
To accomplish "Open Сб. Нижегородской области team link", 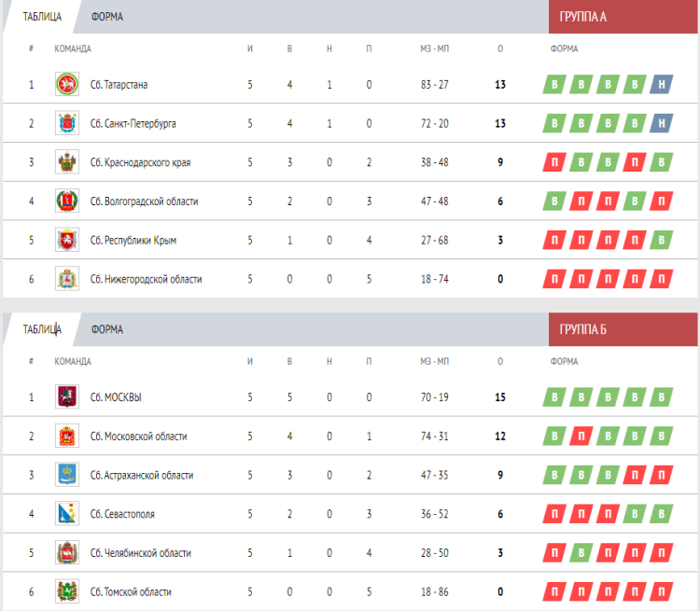I will click(146, 279).
